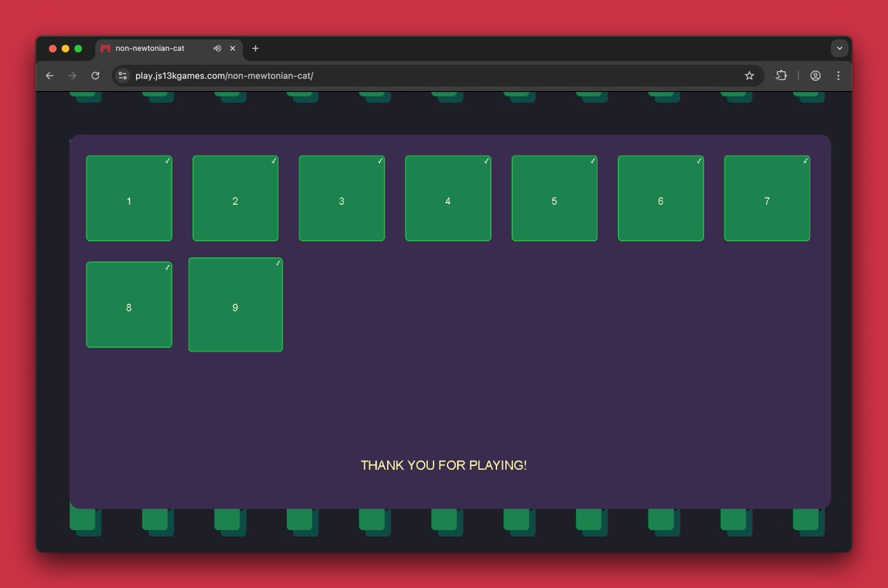Open the Extensions puzzle icon

[x=781, y=75]
